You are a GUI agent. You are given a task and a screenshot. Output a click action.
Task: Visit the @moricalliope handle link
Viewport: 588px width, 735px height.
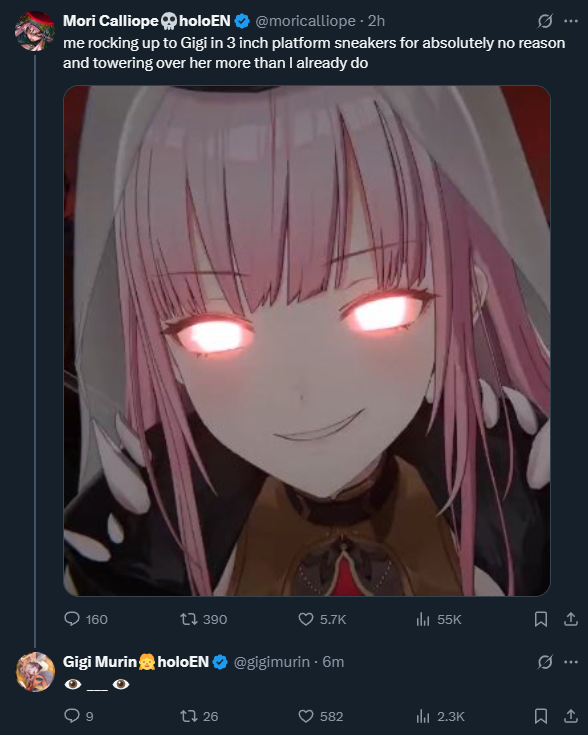305,21
